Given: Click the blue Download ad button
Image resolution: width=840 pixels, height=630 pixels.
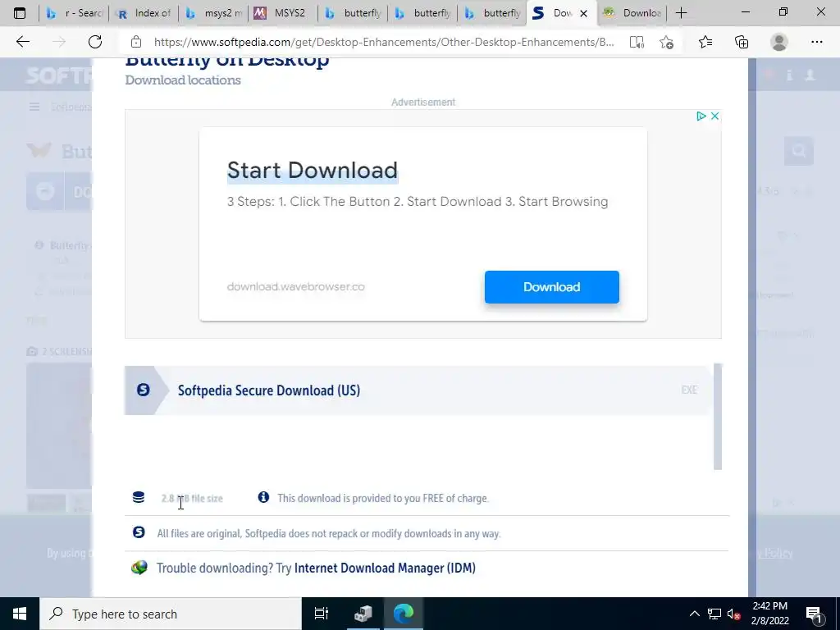Looking at the screenshot, I should [x=552, y=287].
